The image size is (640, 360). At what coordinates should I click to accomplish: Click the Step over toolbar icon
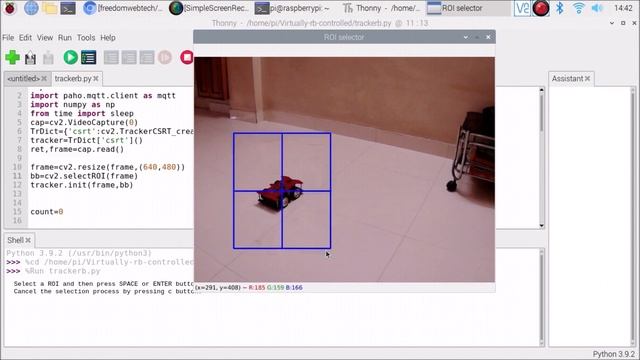111,58
